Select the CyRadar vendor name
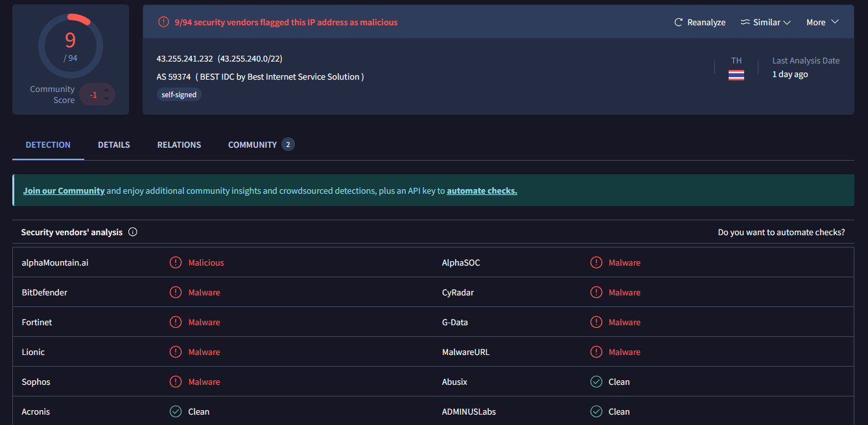868x425 pixels. pos(458,292)
